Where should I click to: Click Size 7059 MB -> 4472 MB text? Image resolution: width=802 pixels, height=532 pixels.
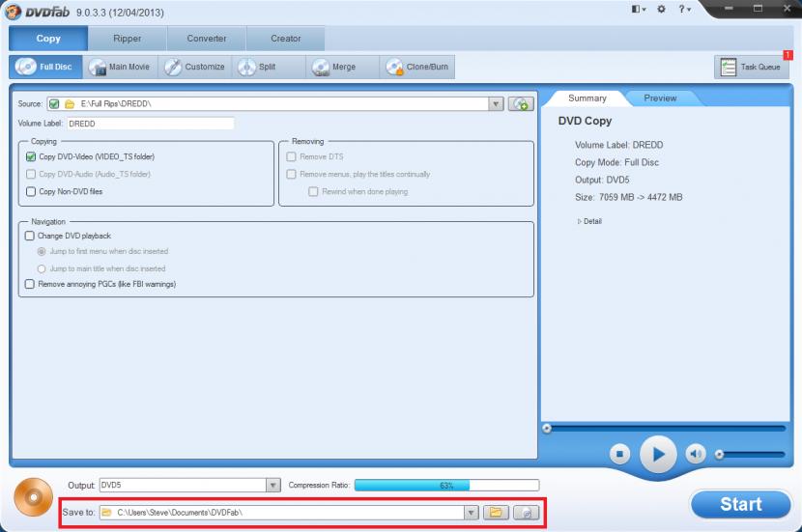click(x=629, y=197)
